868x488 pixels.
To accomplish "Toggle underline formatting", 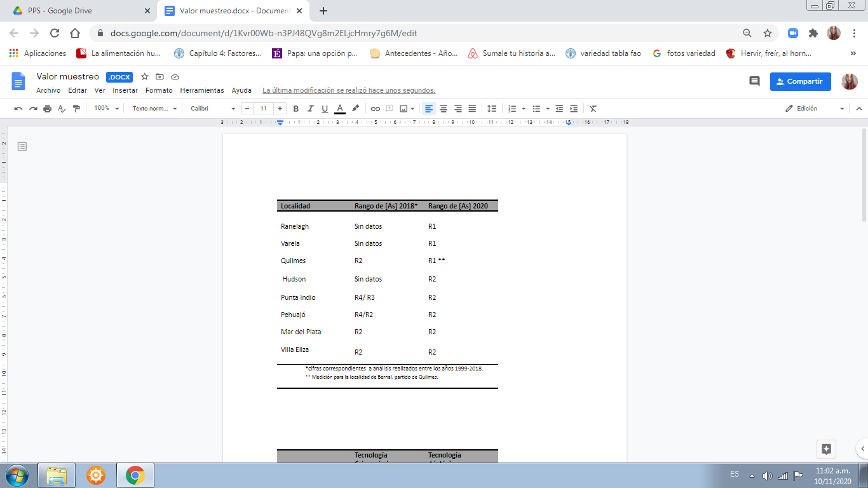I will (x=325, y=109).
